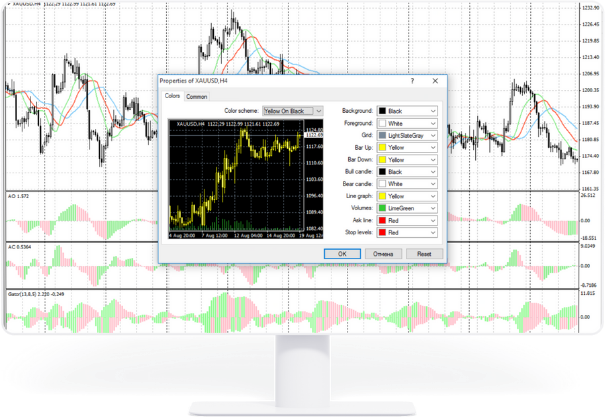
Task: Click the 'AC 0.5364' indicator label
Action: (x=20, y=247)
